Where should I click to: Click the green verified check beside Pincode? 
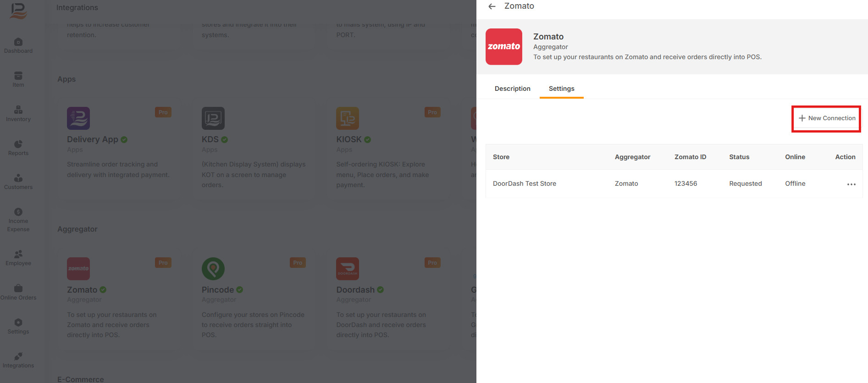[240, 290]
